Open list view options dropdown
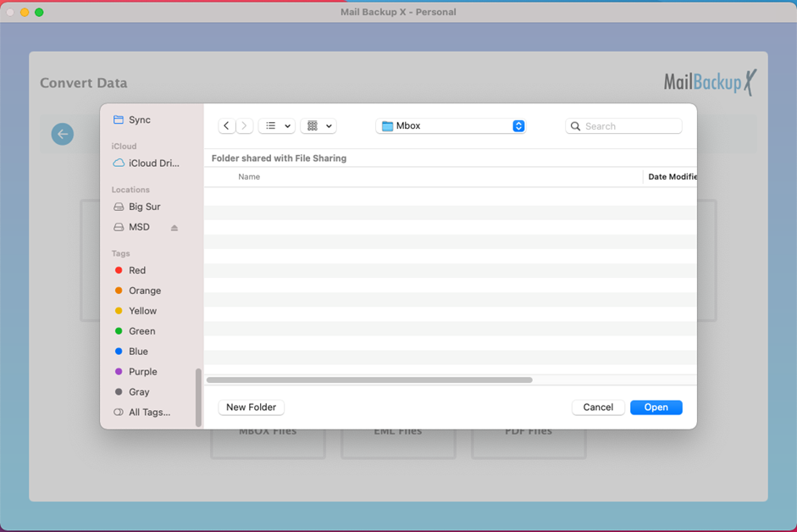The image size is (797, 532). coord(277,125)
